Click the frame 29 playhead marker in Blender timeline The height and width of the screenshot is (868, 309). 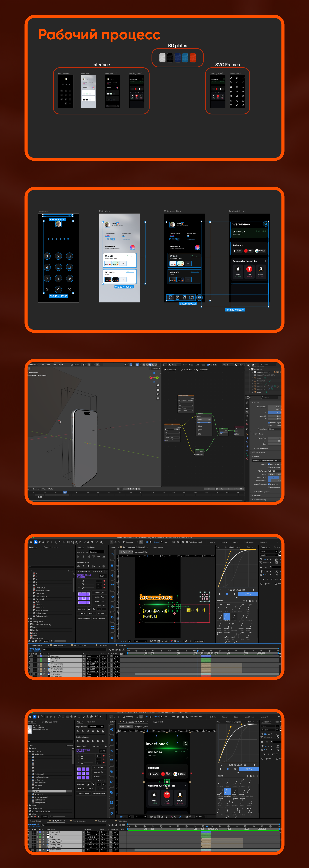coord(65,492)
